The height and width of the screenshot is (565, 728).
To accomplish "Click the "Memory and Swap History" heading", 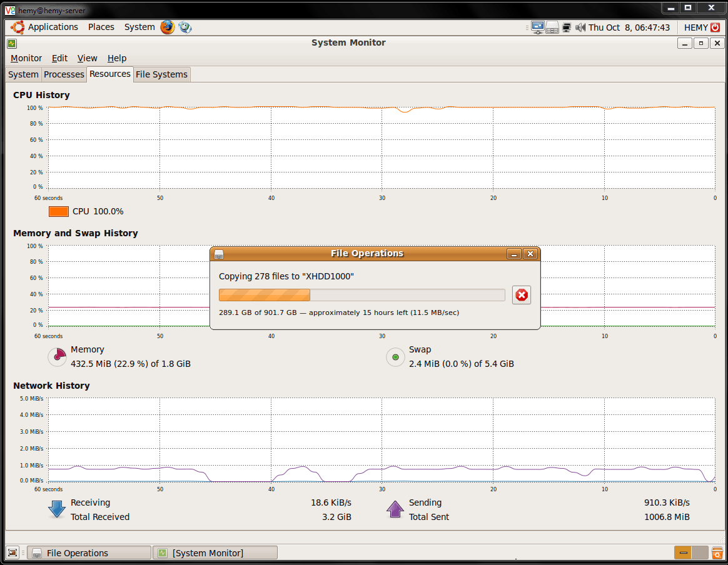I will pyautogui.click(x=76, y=233).
